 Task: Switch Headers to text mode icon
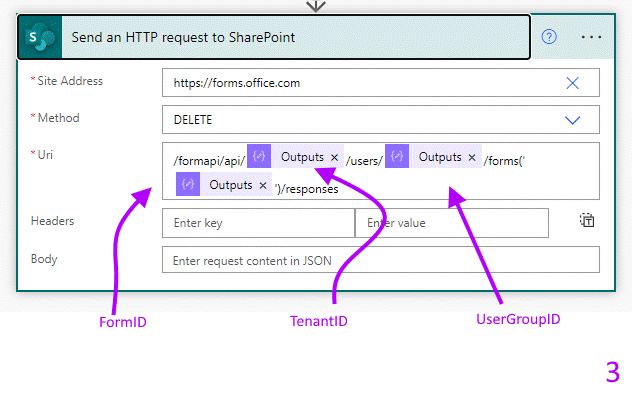587,220
